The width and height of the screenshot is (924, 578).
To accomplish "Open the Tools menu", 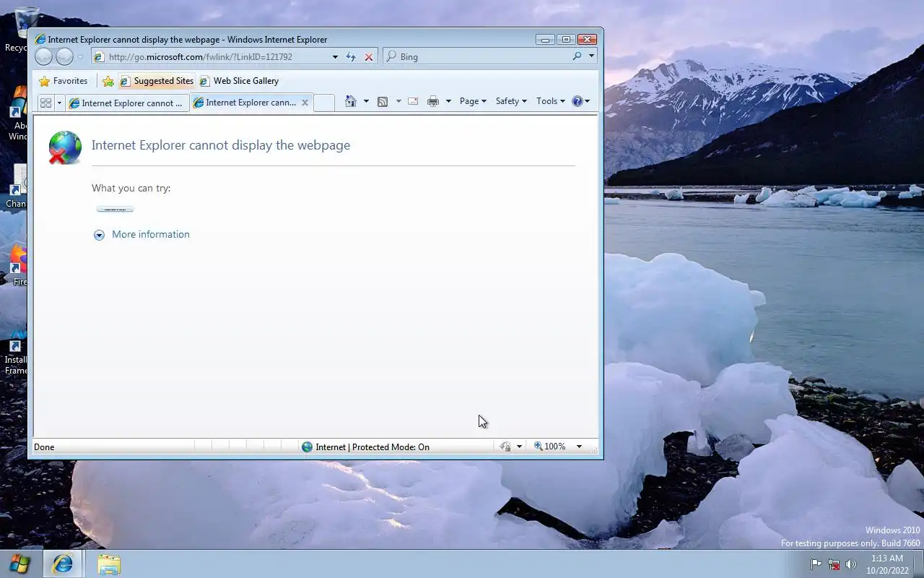I will coord(551,101).
